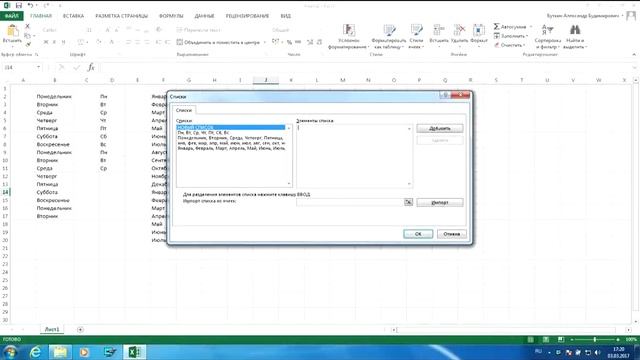Open Найти и выделить binoculars icon

(575, 30)
